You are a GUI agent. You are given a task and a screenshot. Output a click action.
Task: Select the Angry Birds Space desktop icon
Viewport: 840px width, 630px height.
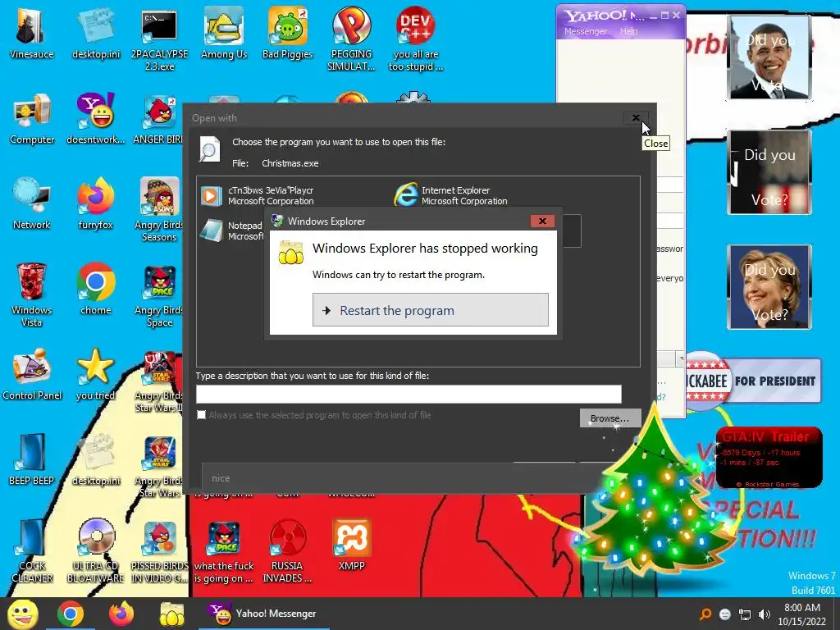(x=159, y=295)
